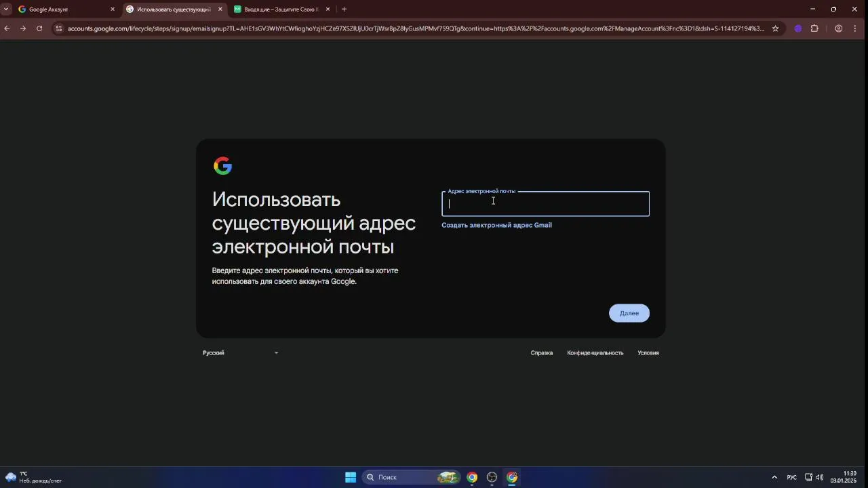Show hidden system tray icons
This screenshot has height=488, width=868.
point(774,477)
